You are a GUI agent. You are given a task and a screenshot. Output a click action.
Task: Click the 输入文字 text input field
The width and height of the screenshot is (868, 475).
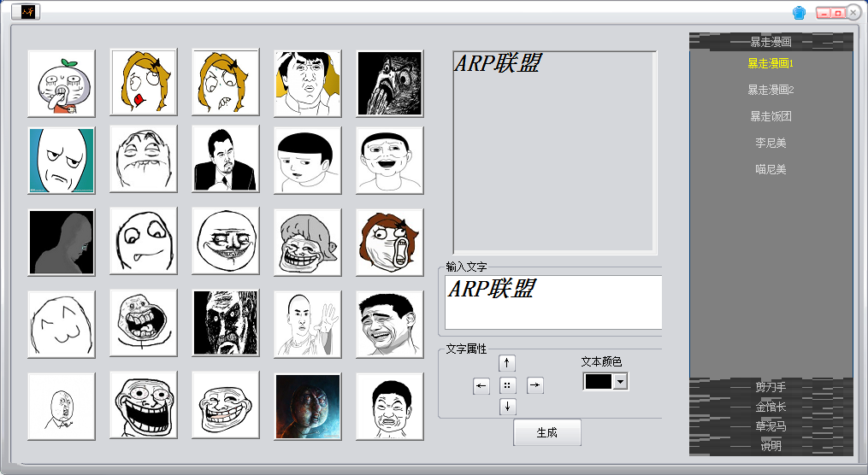[552, 302]
